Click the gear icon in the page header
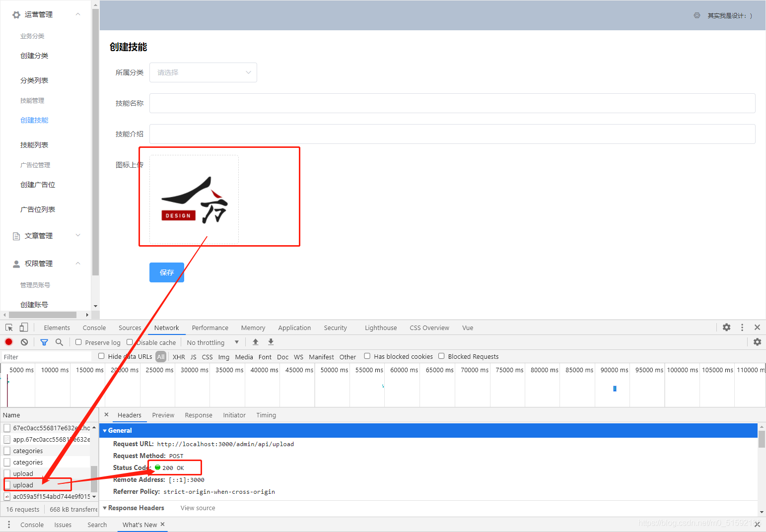 click(697, 15)
